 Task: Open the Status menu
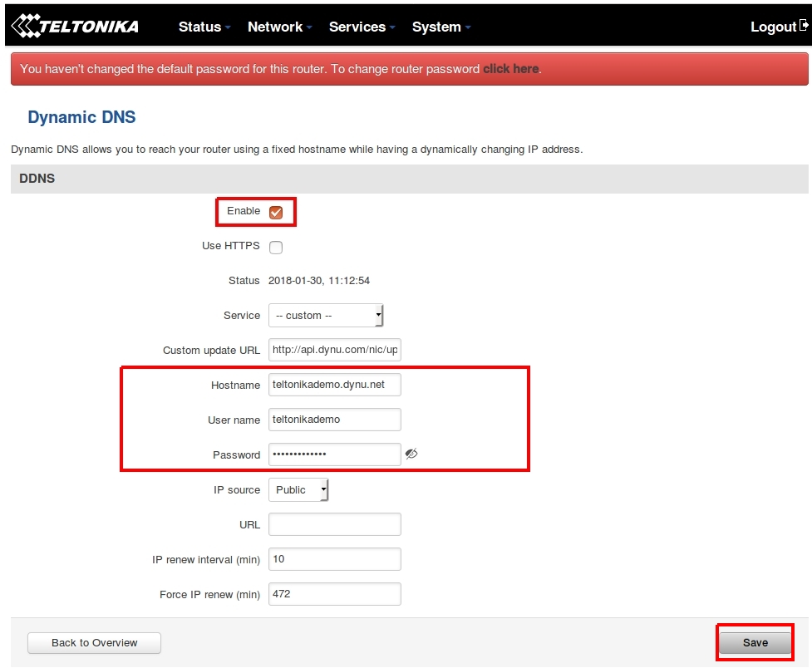204,27
